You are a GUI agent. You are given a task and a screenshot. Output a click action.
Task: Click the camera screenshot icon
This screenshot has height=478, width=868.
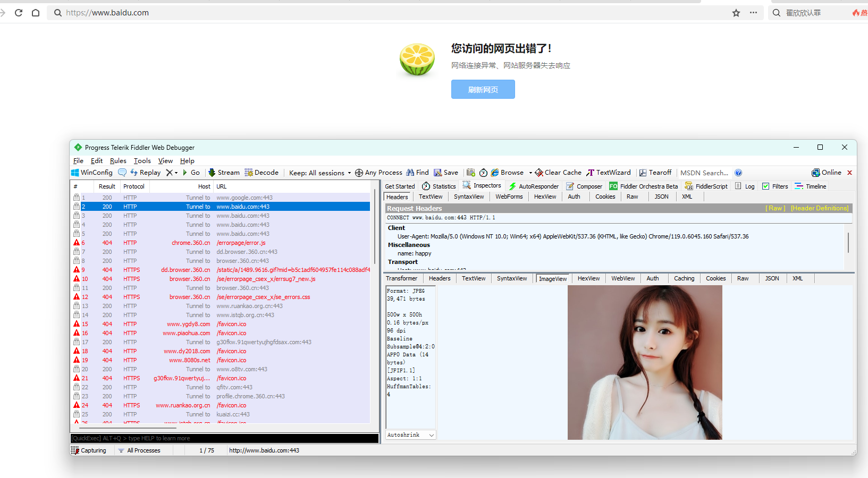[x=470, y=173]
